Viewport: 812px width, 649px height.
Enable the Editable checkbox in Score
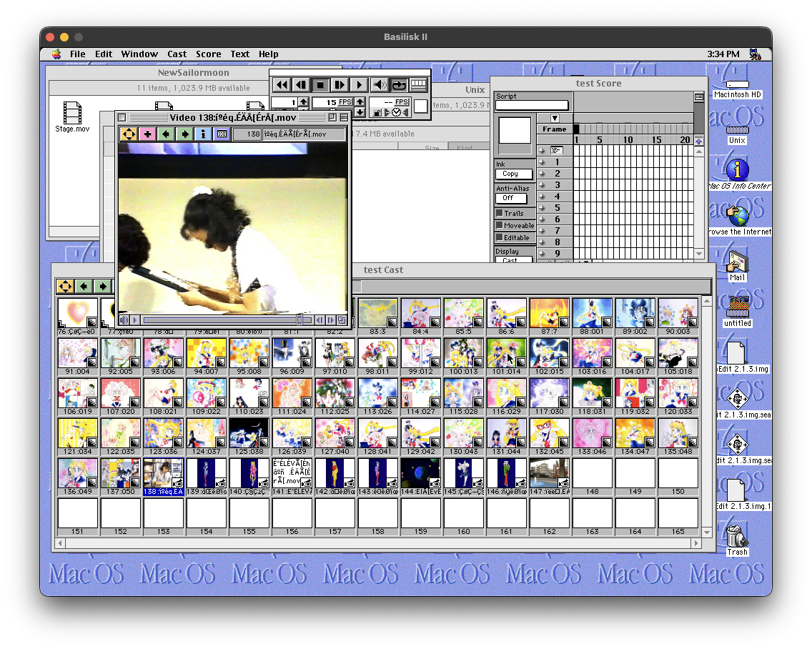point(500,237)
